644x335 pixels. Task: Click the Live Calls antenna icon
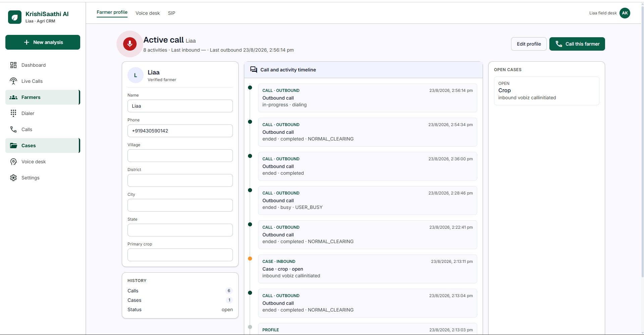(x=13, y=81)
